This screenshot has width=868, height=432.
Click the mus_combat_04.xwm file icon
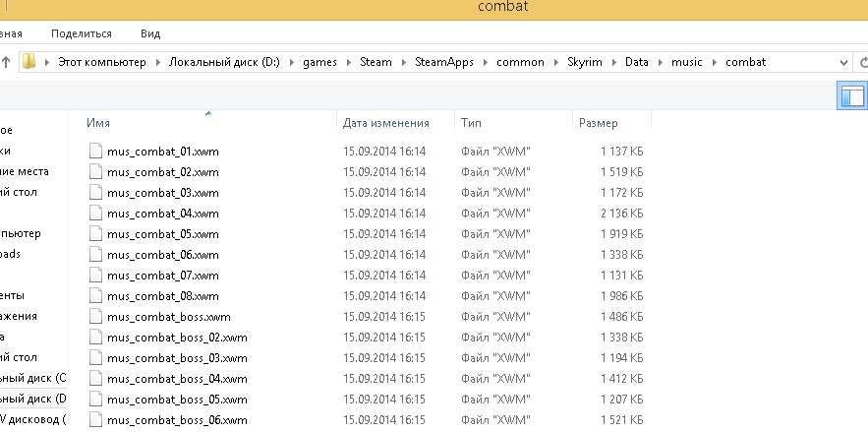(95, 214)
